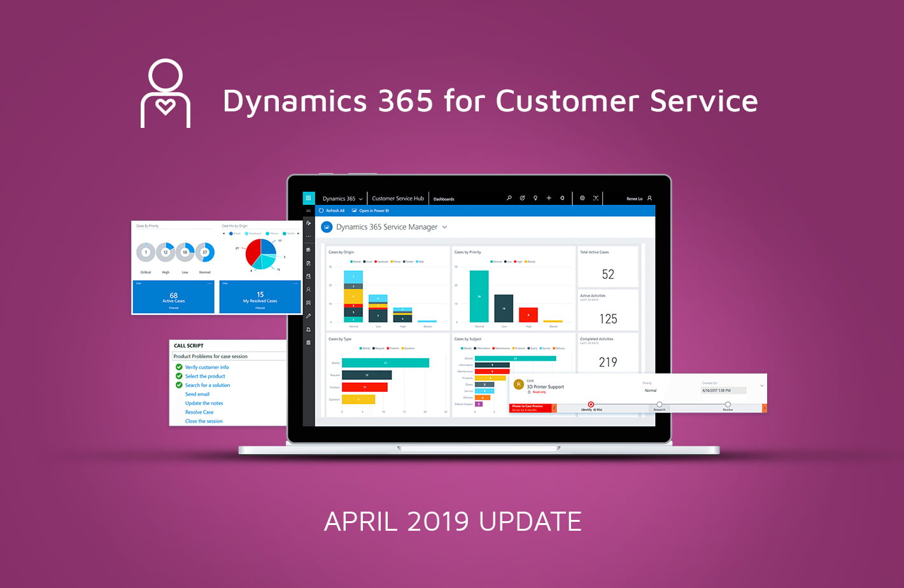
Task: Click the Completed Activities 219 card
Action: [608, 354]
